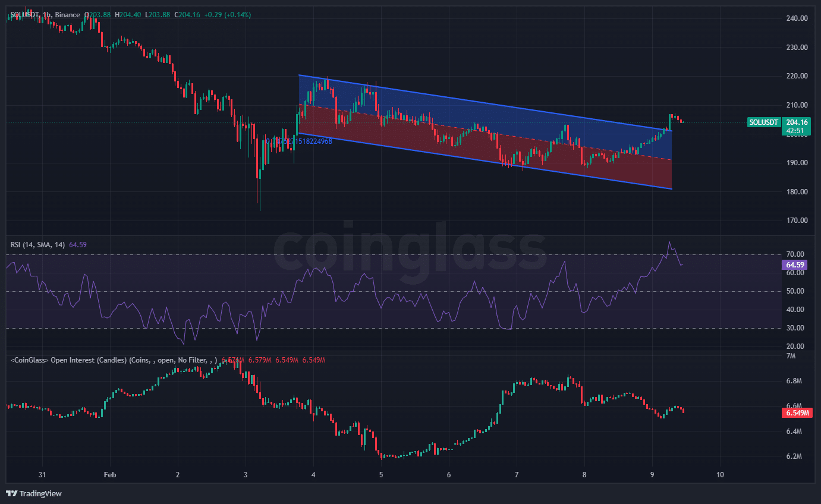This screenshot has width=821, height=504.
Task: Click the 42:51 candle countdown timer
Action: coord(796,131)
